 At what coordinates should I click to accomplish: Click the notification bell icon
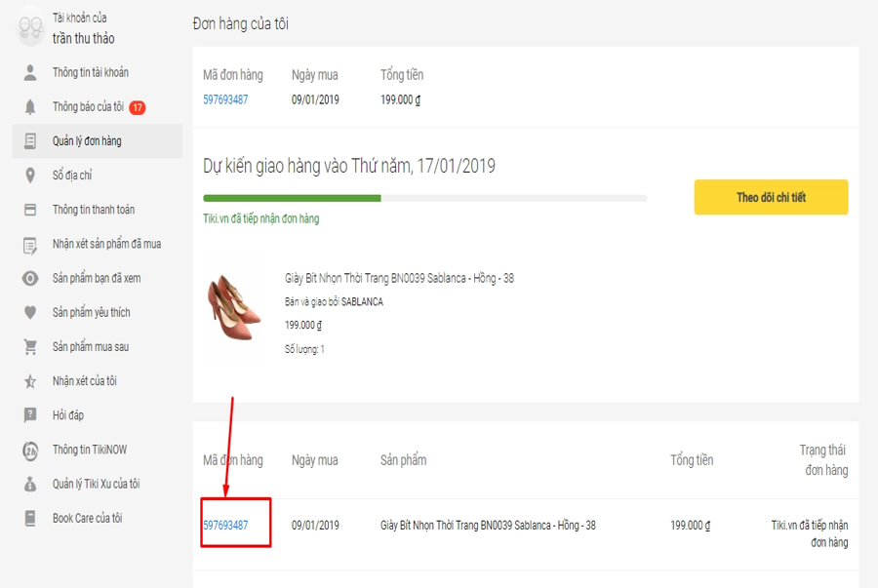point(30,107)
